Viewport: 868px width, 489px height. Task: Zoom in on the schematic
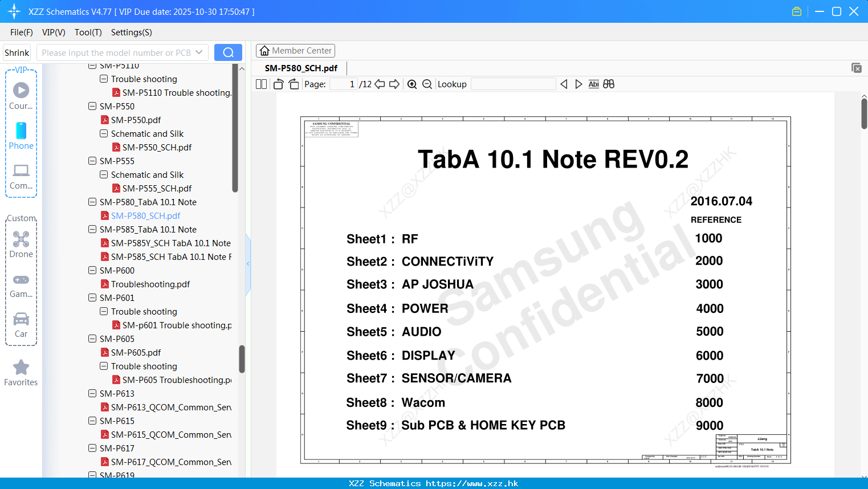click(412, 84)
